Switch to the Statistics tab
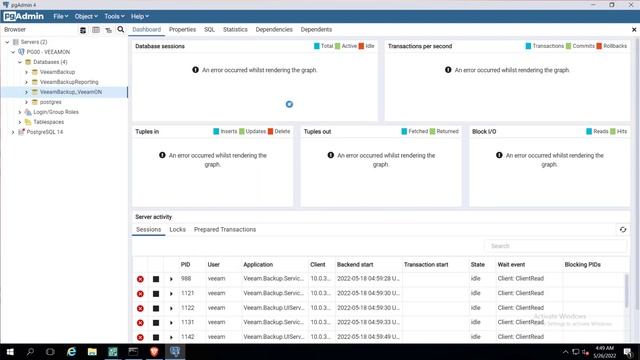This screenshot has width=640, height=360. click(235, 29)
